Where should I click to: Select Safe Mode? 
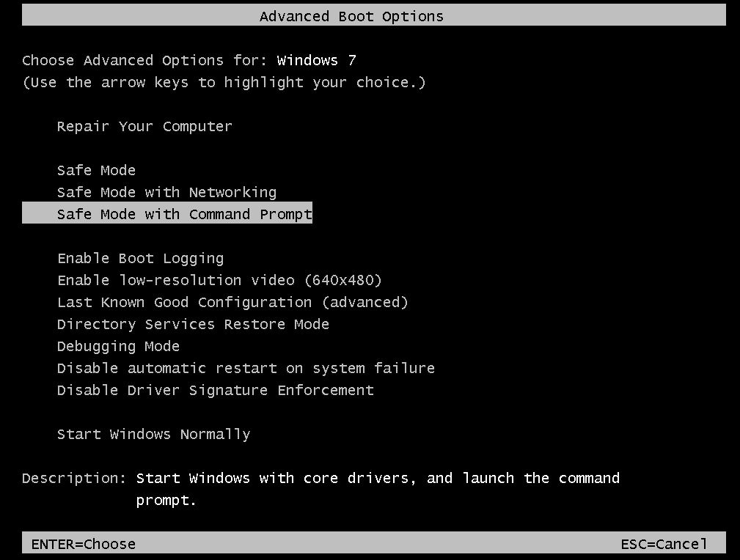tap(96, 170)
